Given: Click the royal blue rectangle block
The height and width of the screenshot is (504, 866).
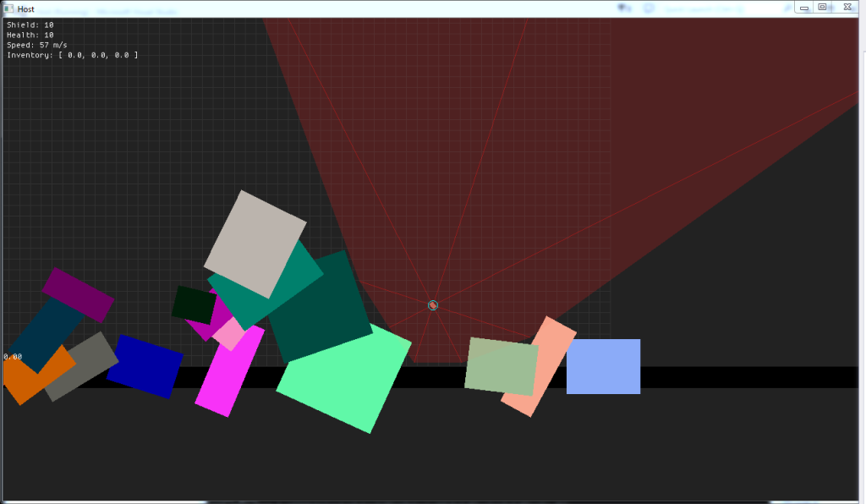Looking at the screenshot, I should point(145,366).
